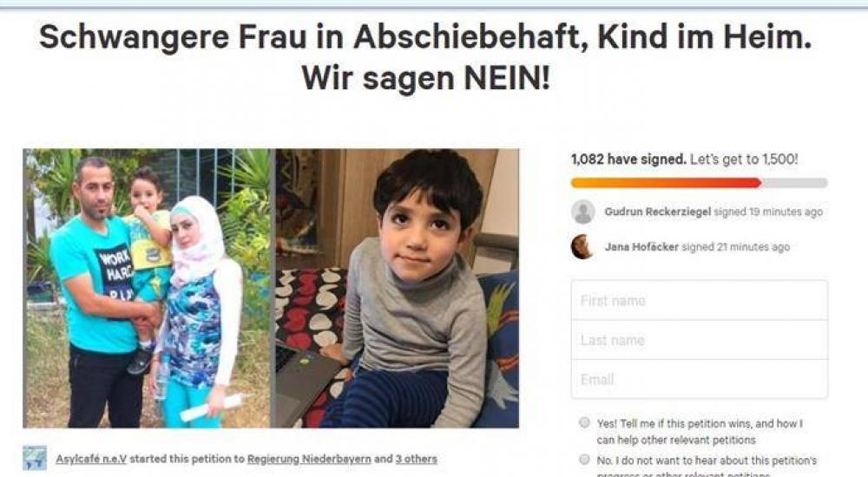Click the family photo on the left
This screenshot has width=868, height=477.
[147, 288]
